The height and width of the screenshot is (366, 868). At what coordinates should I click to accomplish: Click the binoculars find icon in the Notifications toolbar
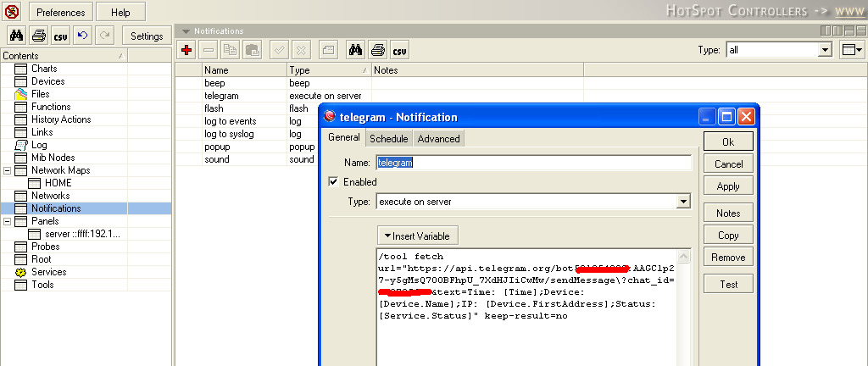355,50
